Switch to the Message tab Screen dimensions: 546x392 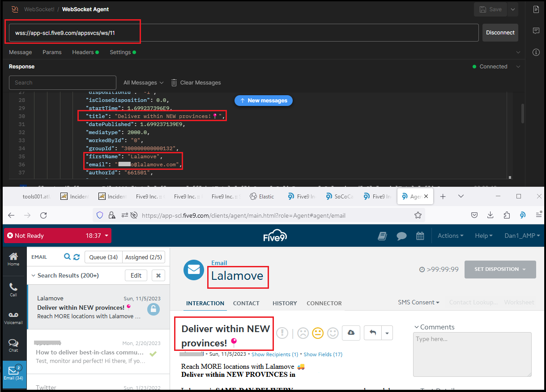click(x=21, y=52)
